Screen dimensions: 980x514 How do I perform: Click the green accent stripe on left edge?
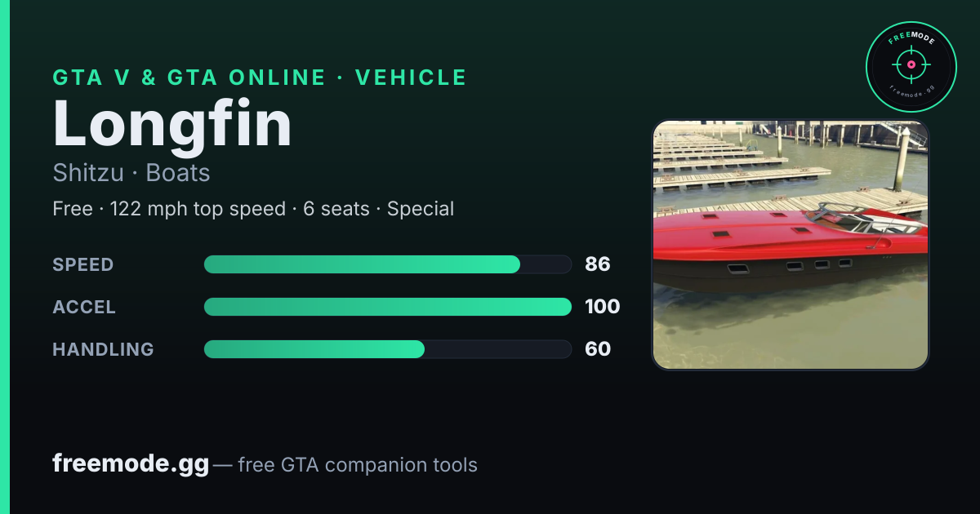[4, 257]
